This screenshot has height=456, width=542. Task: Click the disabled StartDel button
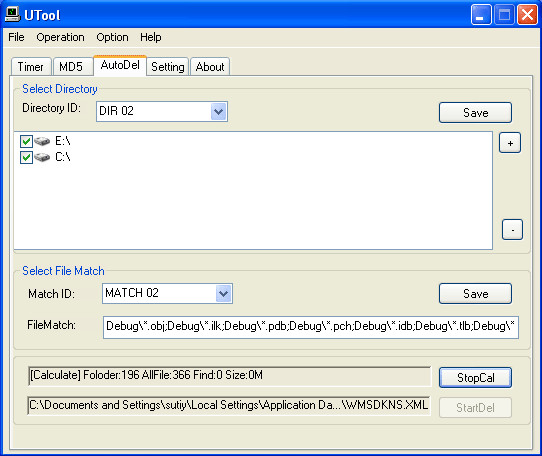pos(475,408)
